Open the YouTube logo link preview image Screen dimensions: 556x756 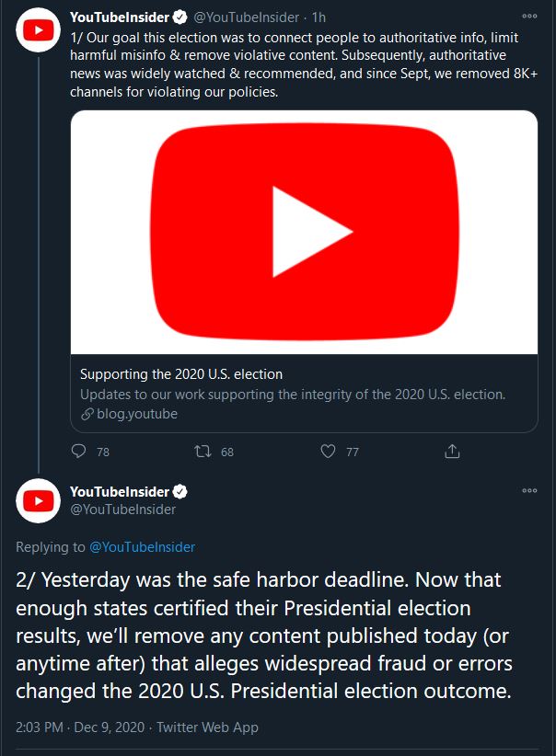[304, 233]
